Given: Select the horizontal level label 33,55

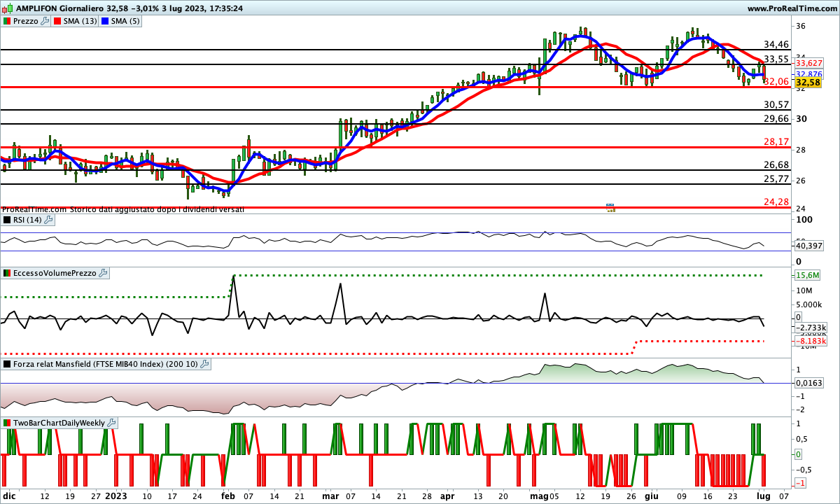Looking at the screenshot, I should [776, 59].
